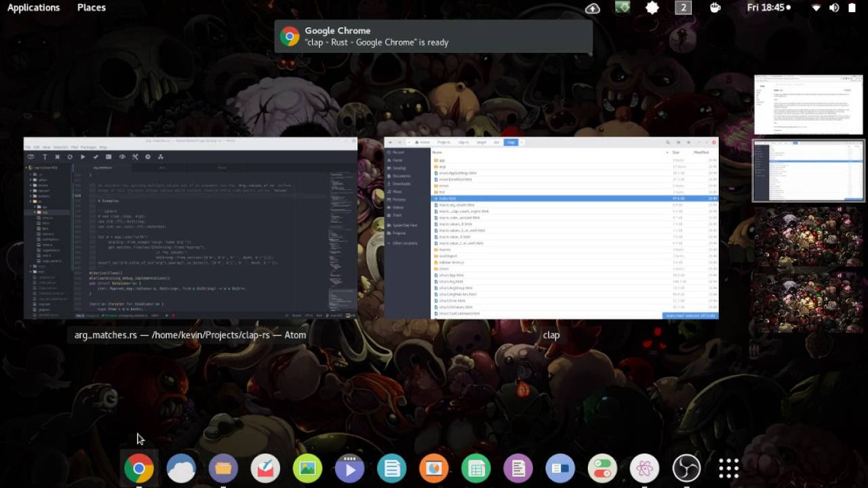868x488 pixels.
Task: Open the Help menu in Atom window
Action: [103, 147]
